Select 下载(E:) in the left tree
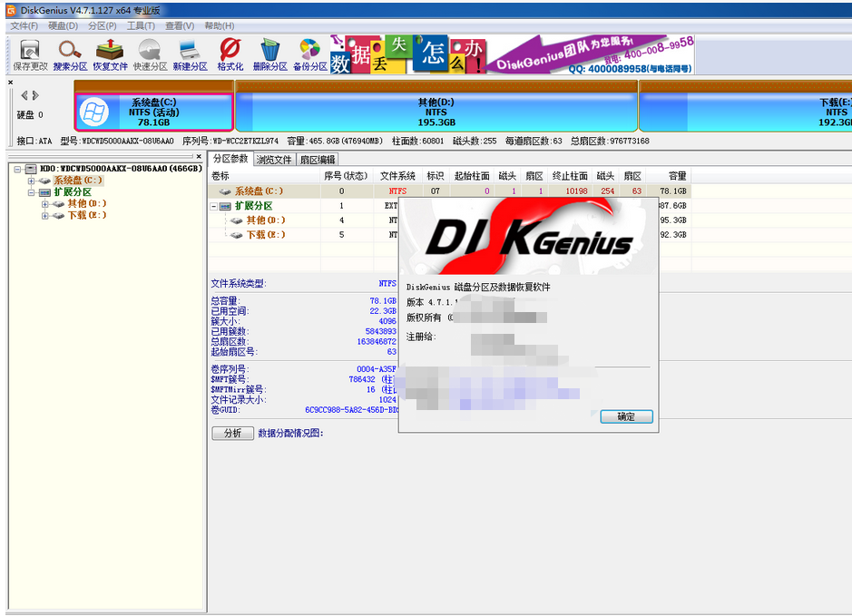852x616 pixels. 87,216
